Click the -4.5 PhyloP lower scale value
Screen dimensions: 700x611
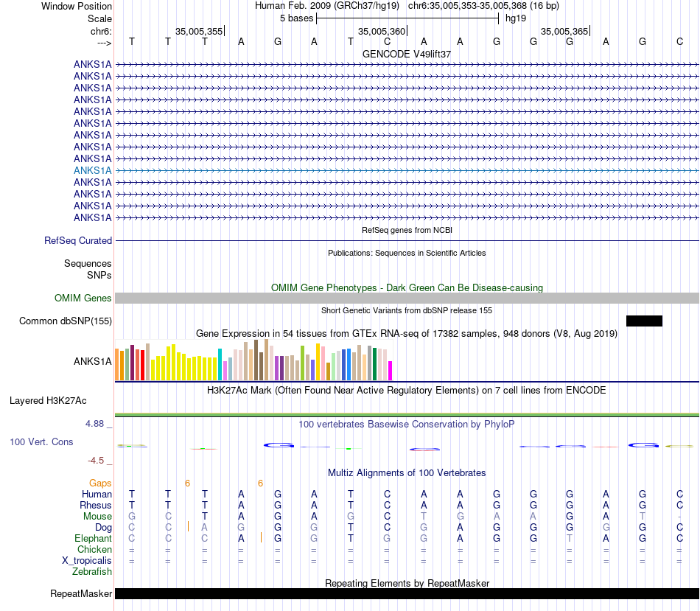click(x=96, y=461)
